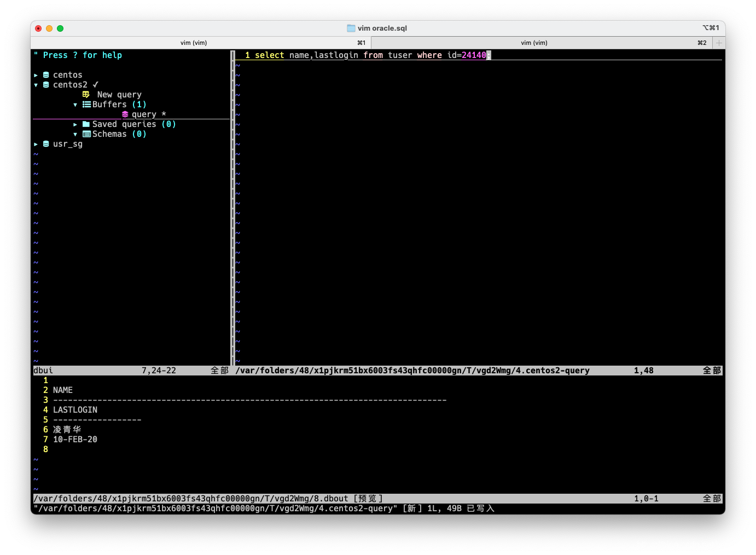Click 1,0-1 position in output status
This screenshot has width=756, height=555.
pyautogui.click(x=646, y=499)
